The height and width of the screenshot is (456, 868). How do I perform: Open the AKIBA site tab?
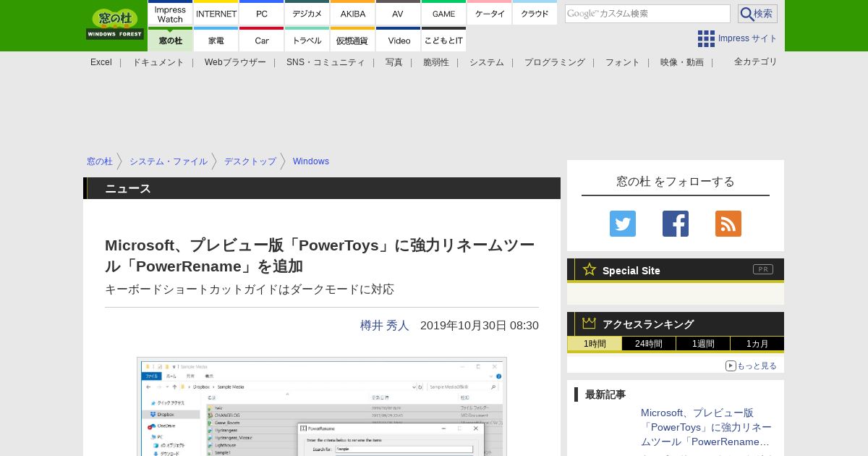click(x=353, y=13)
